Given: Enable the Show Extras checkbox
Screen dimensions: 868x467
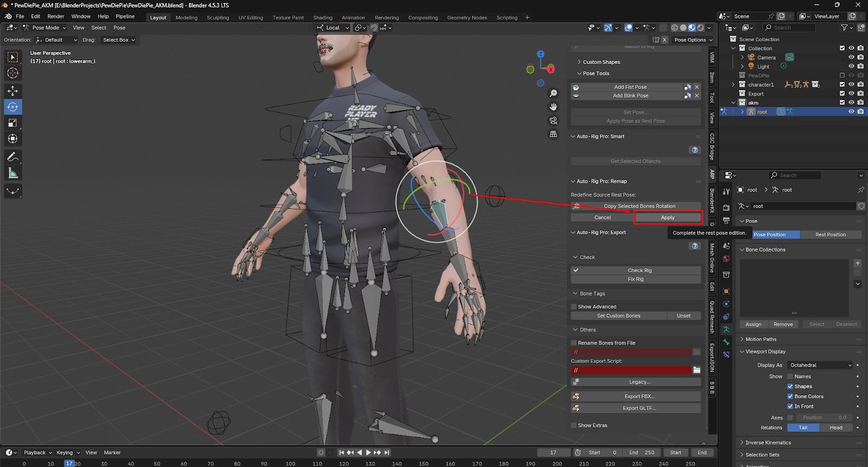Looking at the screenshot, I should tap(574, 425).
